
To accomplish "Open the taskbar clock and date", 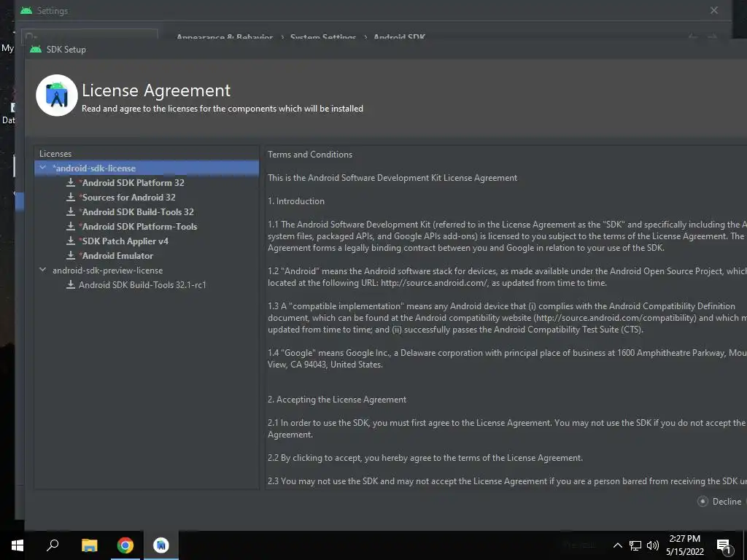I will click(684, 545).
